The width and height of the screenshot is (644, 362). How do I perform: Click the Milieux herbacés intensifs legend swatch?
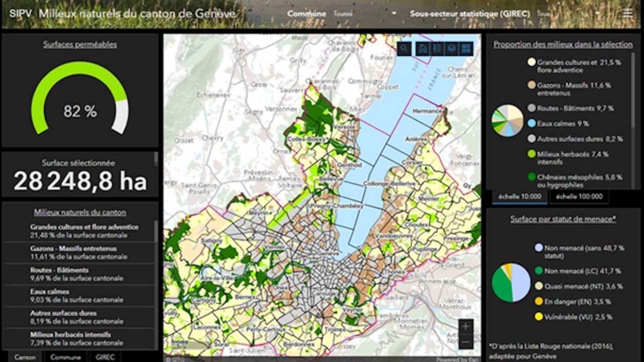click(x=531, y=154)
